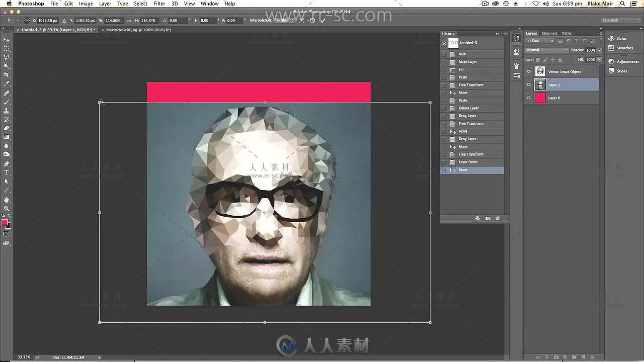Select the Polygonal Lasso tool
This screenshot has height=362, width=644.
coord(7,57)
